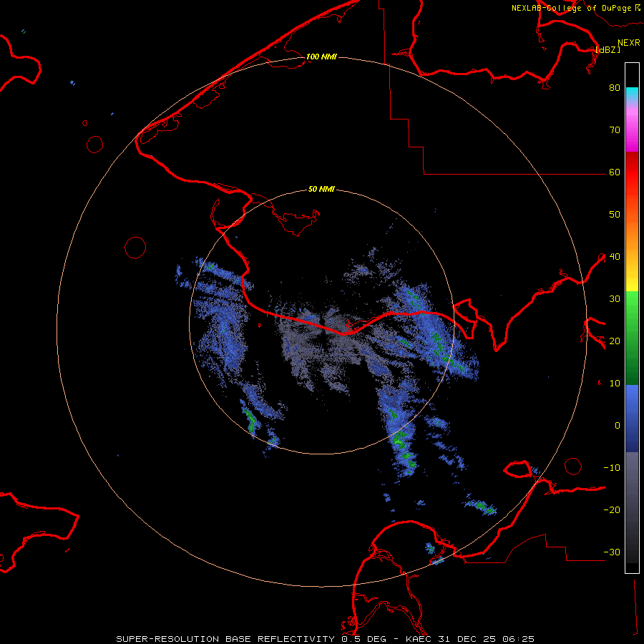644x644 pixels.
Task: Click the 30 value on the dBZ scale
Action: tap(615, 299)
